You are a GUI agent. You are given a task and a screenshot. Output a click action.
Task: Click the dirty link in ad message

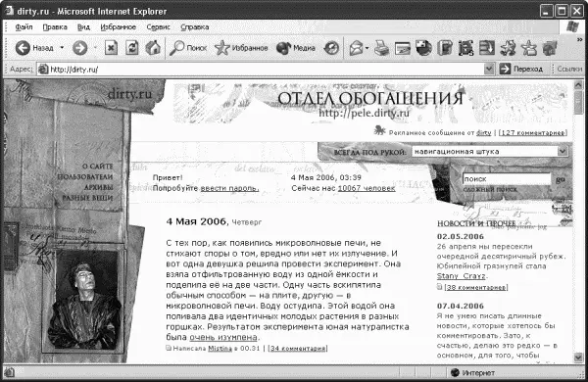click(x=484, y=132)
